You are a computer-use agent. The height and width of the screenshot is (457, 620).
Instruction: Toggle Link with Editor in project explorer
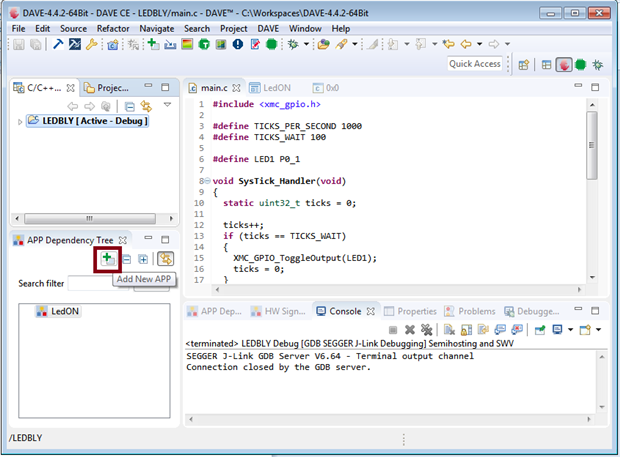147,105
